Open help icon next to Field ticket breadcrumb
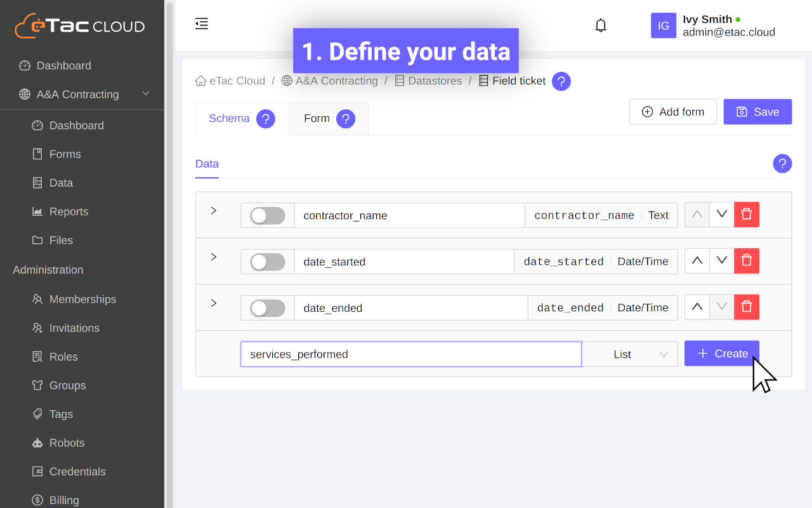 [561, 81]
